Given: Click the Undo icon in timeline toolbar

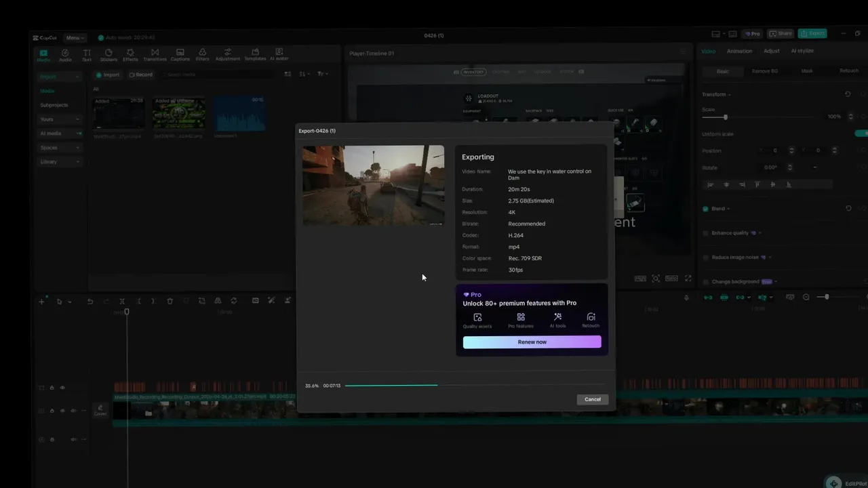Looking at the screenshot, I should pos(90,301).
